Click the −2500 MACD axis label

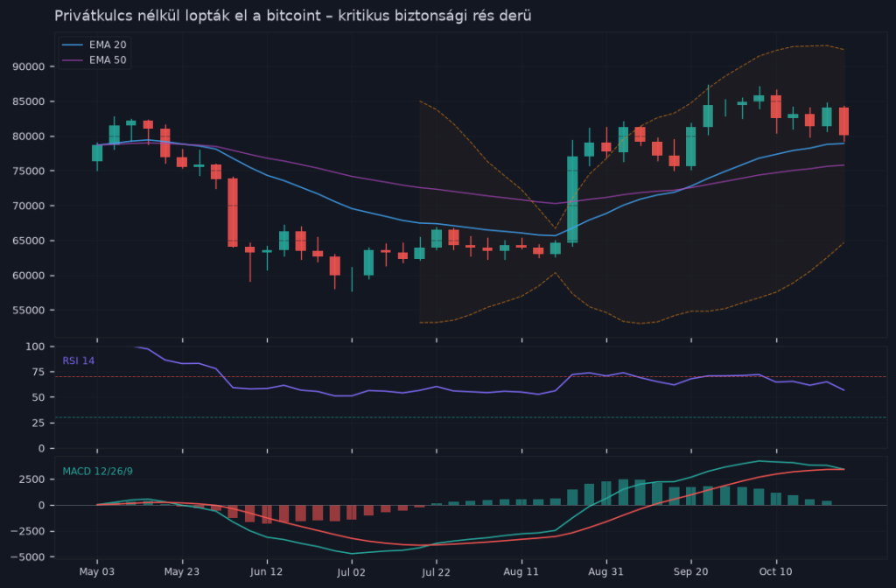coord(27,531)
